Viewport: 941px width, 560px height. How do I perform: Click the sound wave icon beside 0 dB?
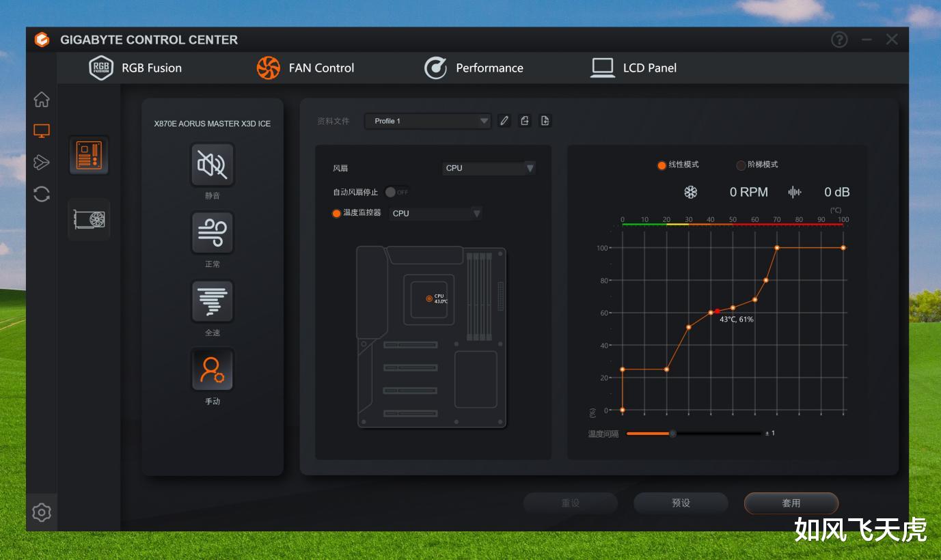(x=795, y=192)
